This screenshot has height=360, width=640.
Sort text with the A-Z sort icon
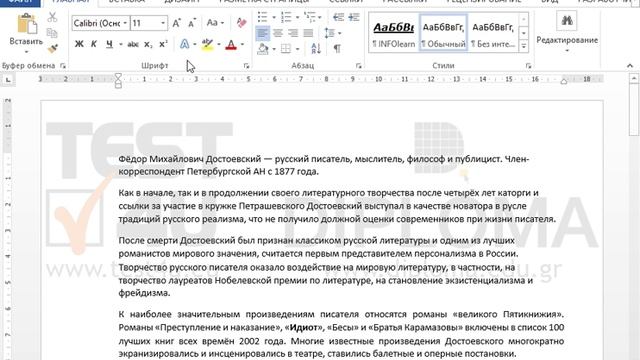coord(316,49)
